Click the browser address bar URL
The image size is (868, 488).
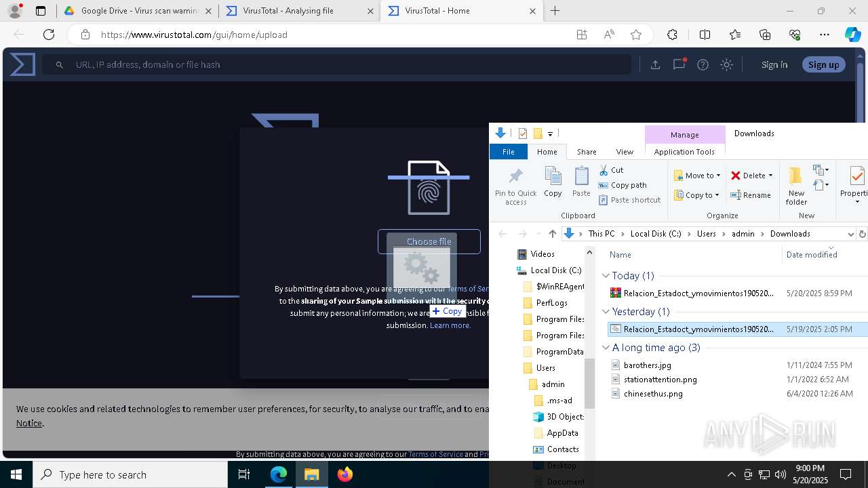pyautogui.click(x=194, y=35)
